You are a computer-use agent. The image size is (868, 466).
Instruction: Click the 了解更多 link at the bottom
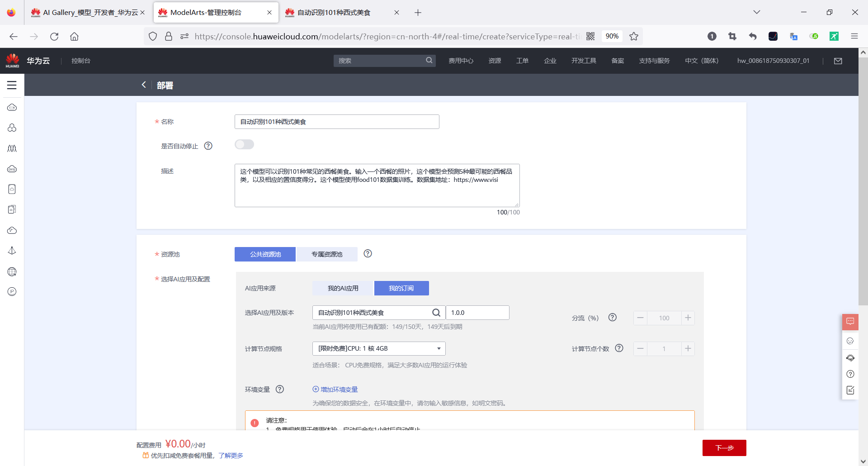point(230,456)
